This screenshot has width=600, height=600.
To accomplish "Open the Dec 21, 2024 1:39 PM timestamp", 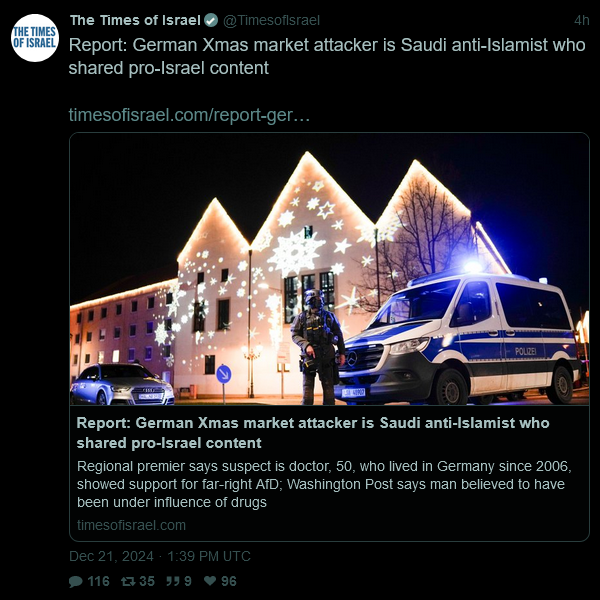I will [x=160, y=556].
